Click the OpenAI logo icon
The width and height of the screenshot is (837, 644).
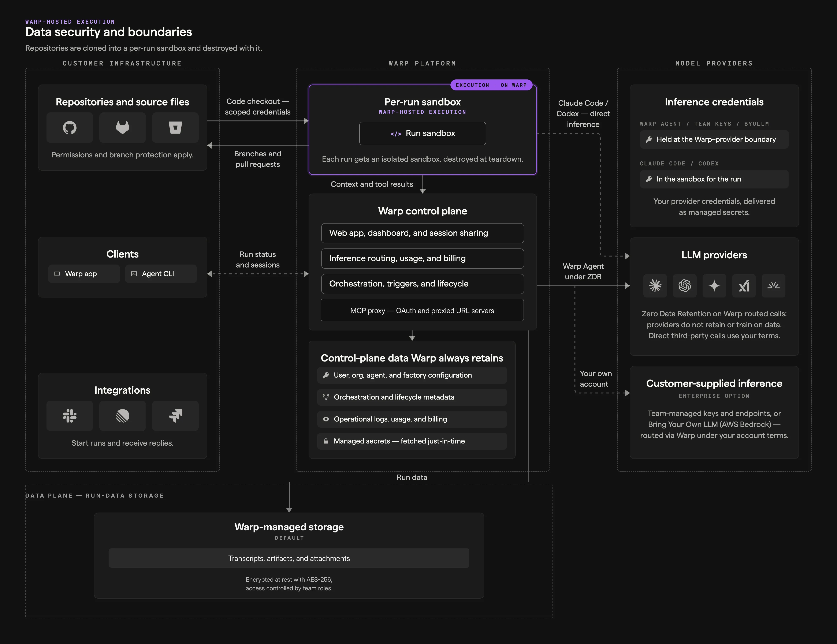pos(685,285)
